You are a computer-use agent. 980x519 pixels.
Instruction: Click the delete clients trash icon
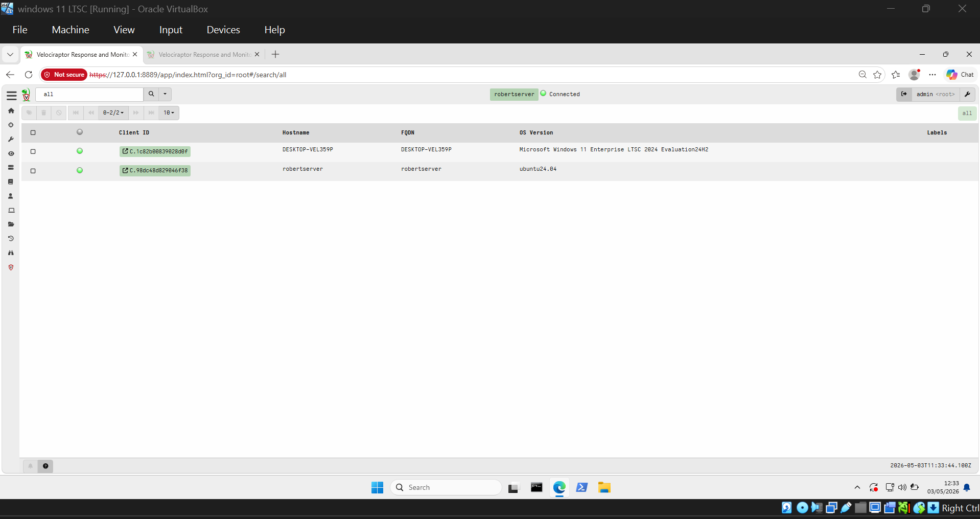click(44, 112)
